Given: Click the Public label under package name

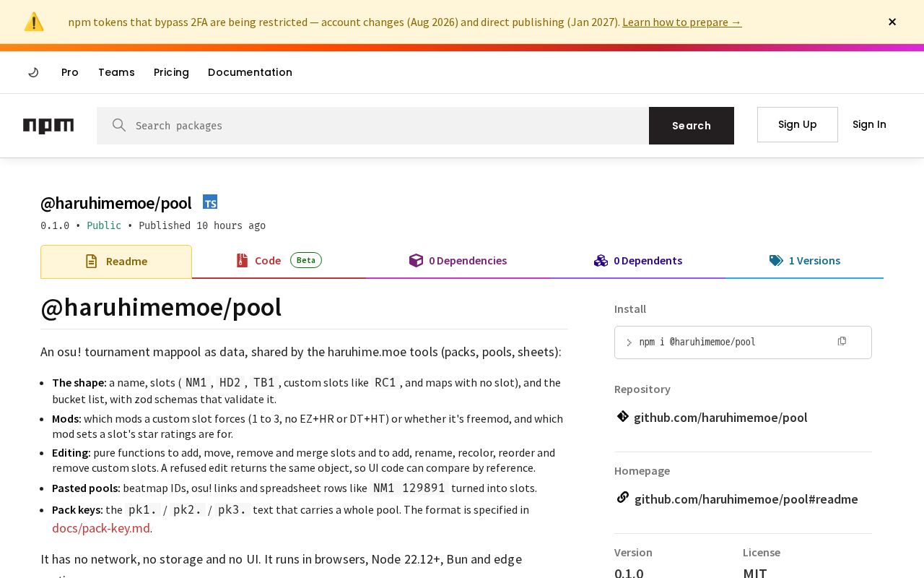Looking at the screenshot, I should pyautogui.click(x=104, y=225).
